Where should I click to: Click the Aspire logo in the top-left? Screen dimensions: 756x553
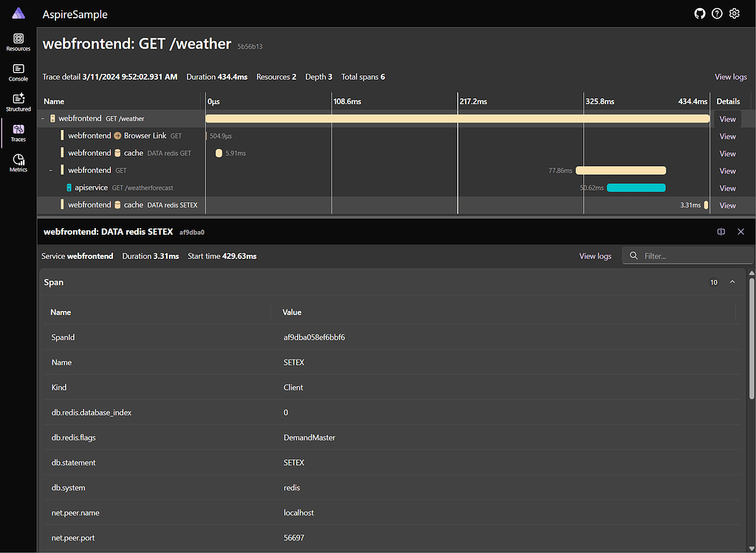(x=18, y=13)
